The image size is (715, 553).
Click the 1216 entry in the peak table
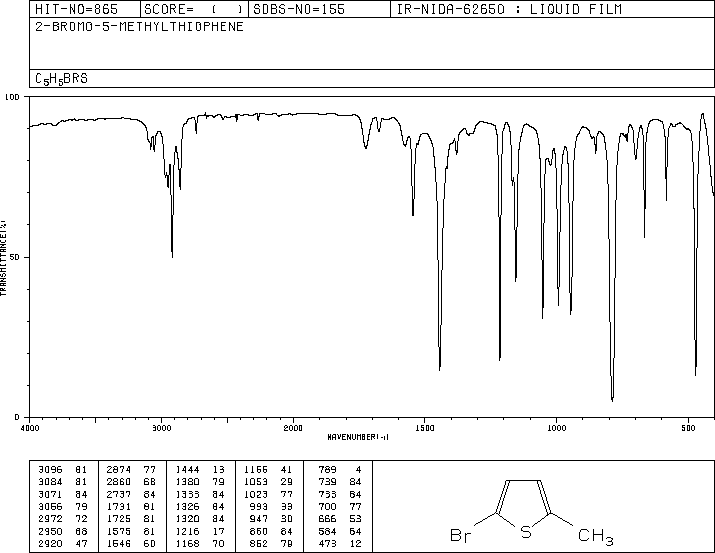coord(187,532)
